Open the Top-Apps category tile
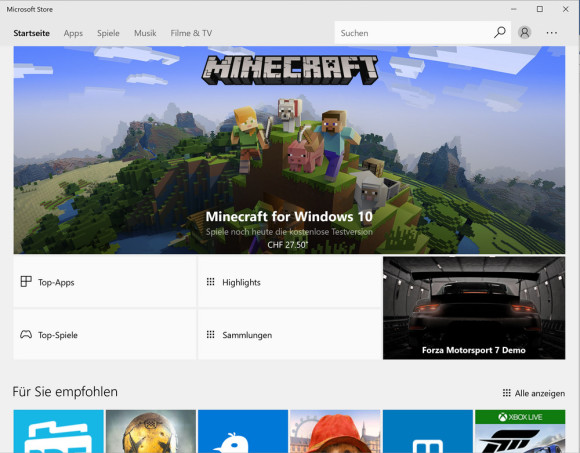This screenshot has width=580, height=453. click(x=105, y=282)
